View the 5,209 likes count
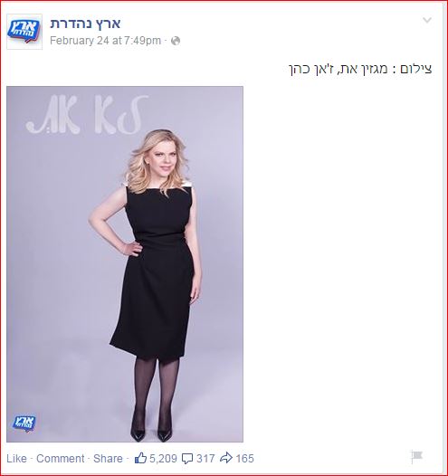The image size is (448, 476). (x=163, y=459)
